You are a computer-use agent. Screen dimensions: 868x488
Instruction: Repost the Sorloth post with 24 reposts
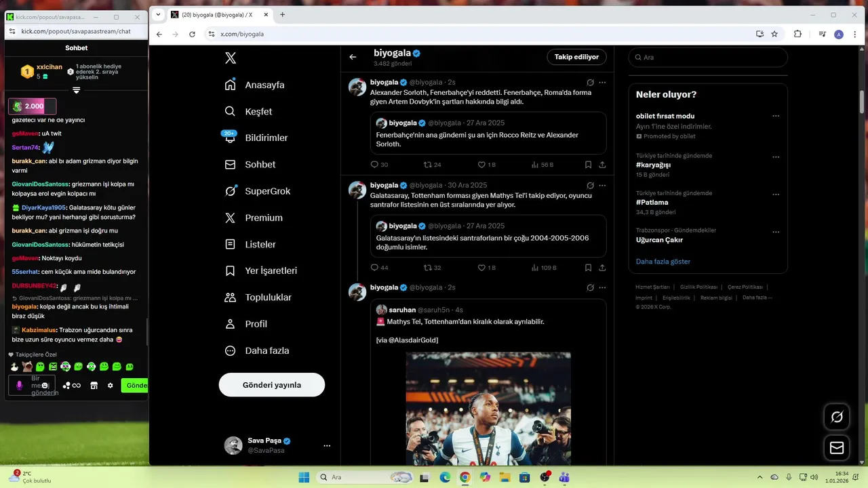click(x=433, y=165)
